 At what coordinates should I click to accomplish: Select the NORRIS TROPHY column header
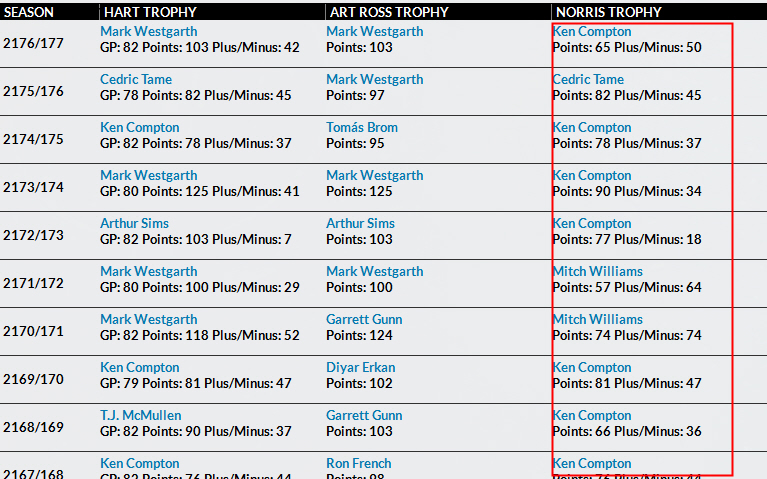coord(609,12)
